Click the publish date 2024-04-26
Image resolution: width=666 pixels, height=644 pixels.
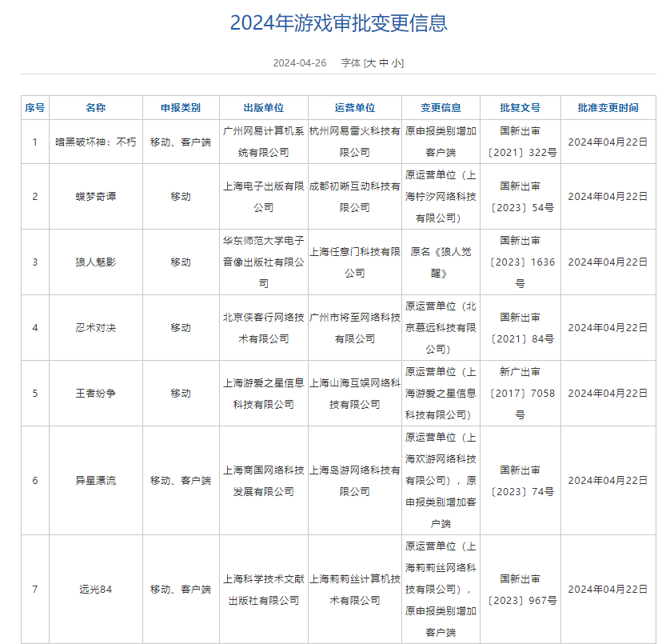300,63
